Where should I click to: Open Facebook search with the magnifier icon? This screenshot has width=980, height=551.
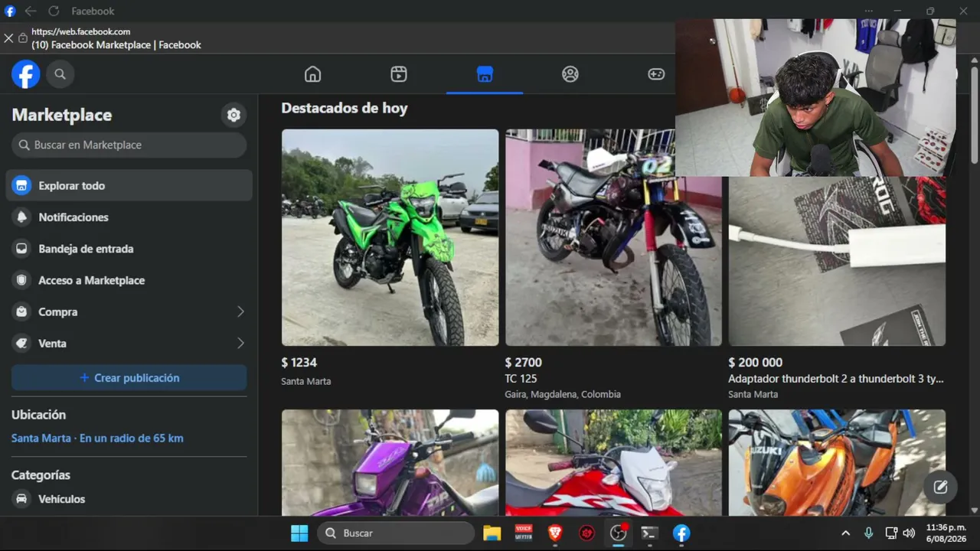tap(60, 74)
